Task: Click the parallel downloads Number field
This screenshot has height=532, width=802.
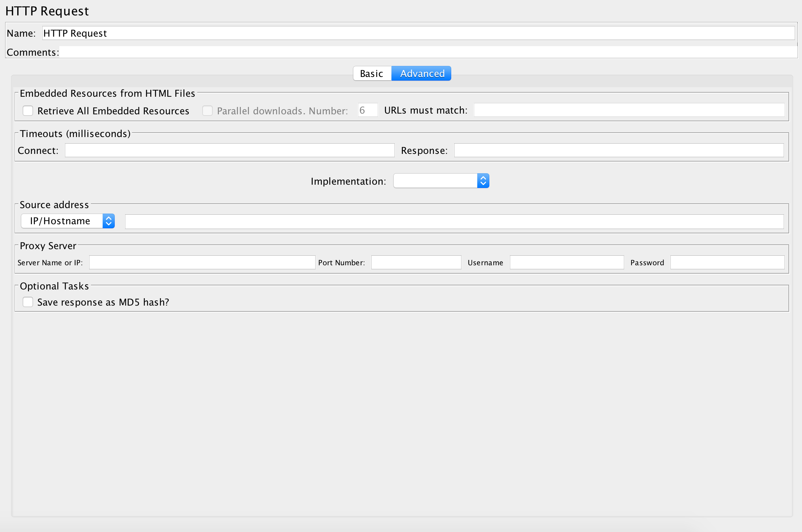Action: pos(368,110)
